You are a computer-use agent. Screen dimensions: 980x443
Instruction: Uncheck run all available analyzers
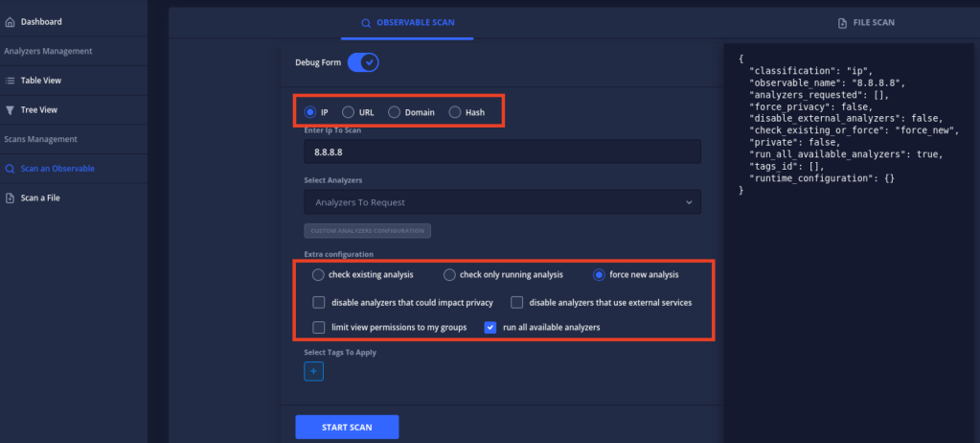[490, 327]
